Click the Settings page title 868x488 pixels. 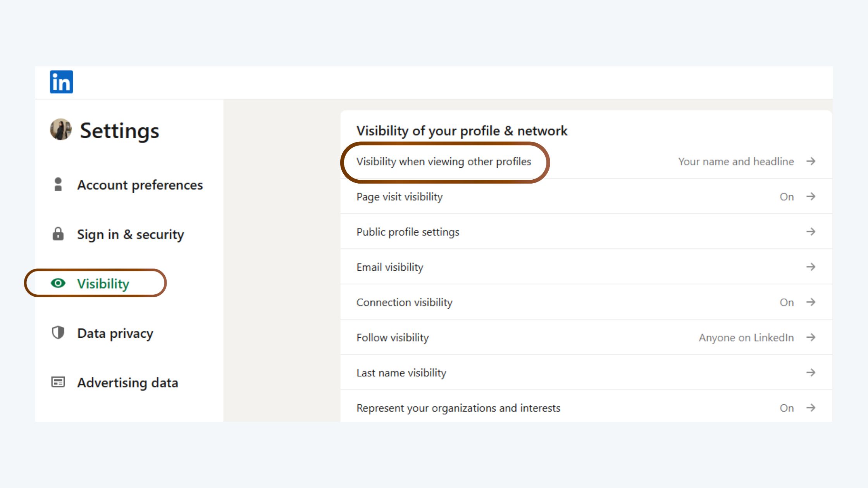pyautogui.click(x=119, y=131)
